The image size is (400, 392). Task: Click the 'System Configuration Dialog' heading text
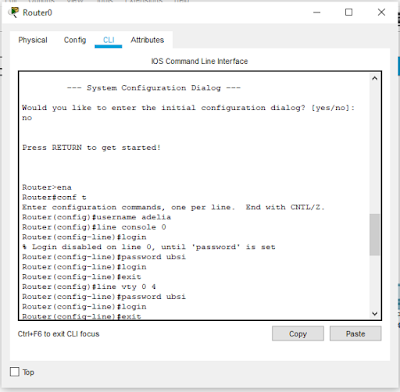154,88
